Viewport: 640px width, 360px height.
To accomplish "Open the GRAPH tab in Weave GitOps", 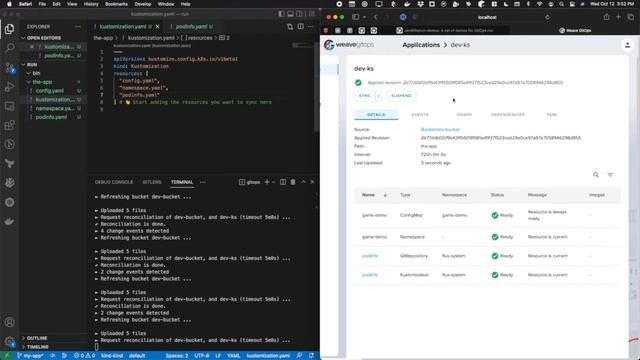I will (464, 115).
